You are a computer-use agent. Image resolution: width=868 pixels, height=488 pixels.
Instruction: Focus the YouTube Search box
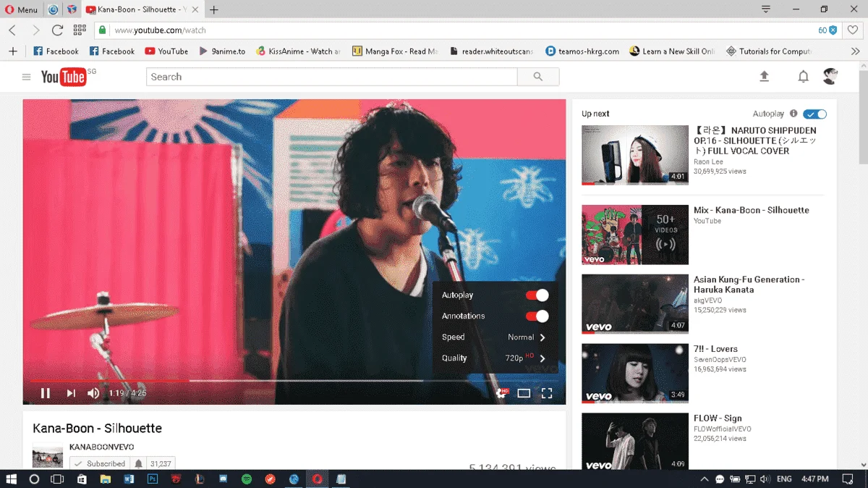pos(332,77)
